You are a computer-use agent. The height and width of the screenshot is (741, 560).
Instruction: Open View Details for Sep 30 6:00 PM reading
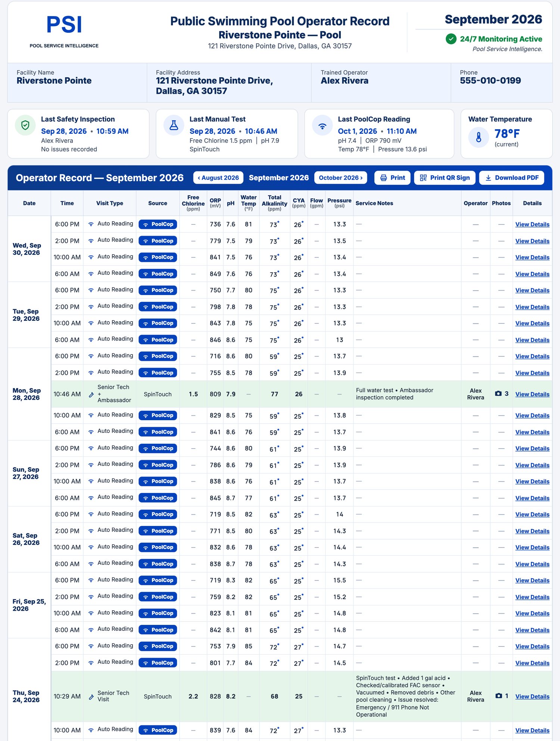[532, 224]
